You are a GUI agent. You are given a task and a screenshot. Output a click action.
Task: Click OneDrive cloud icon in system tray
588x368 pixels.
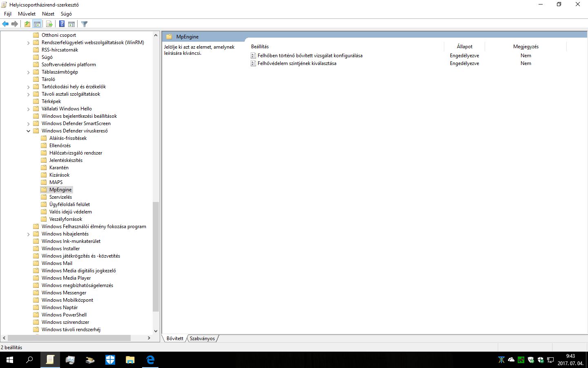(x=511, y=360)
